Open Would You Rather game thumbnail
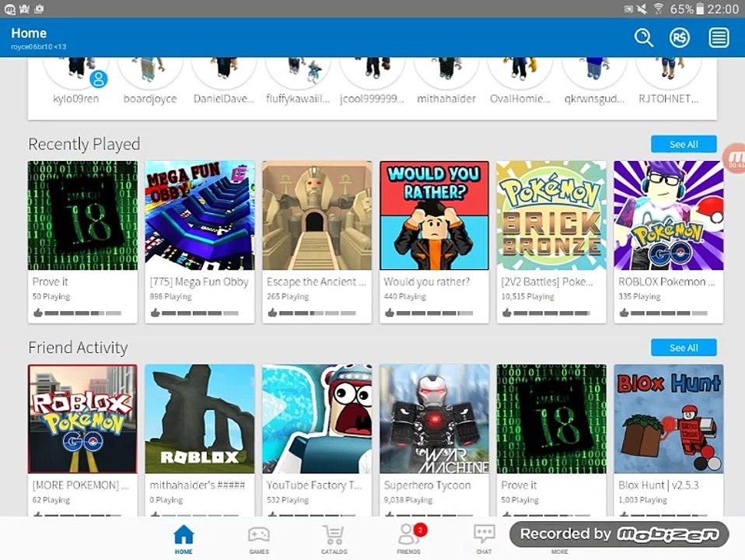 point(434,215)
